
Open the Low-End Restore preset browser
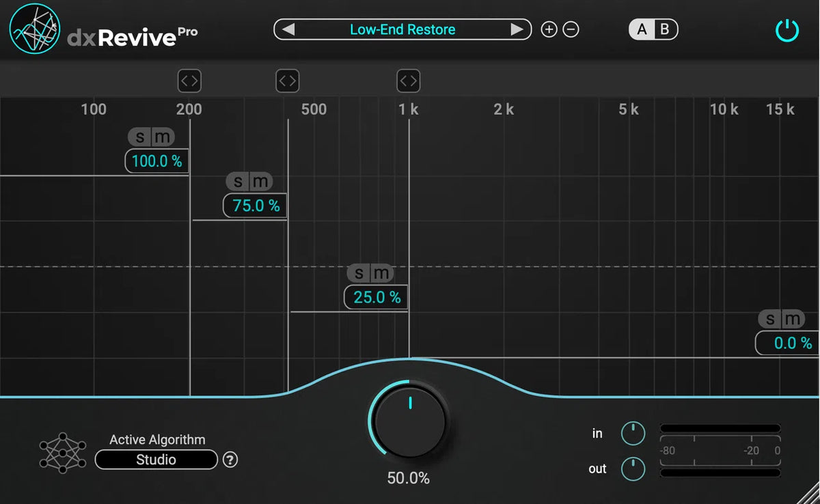(x=402, y=29)
